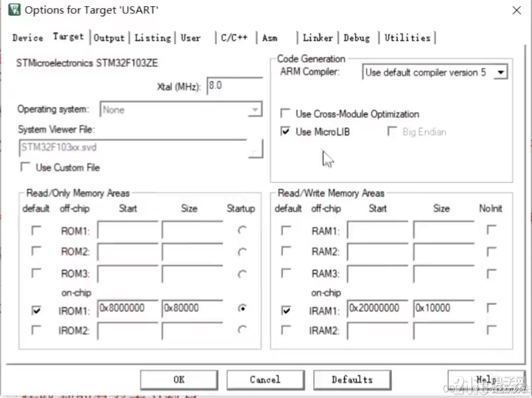Click the ROM3 Size field

click(x=192, y=274)
